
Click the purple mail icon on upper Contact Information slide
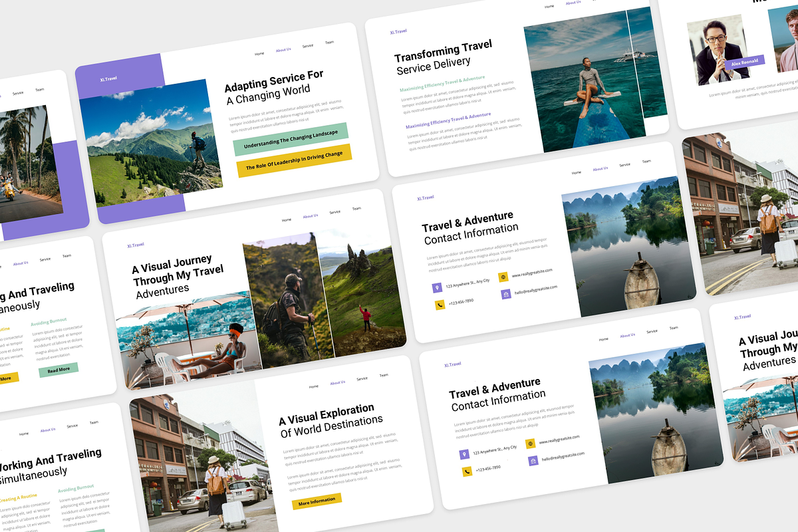click(x=506, y=294)
